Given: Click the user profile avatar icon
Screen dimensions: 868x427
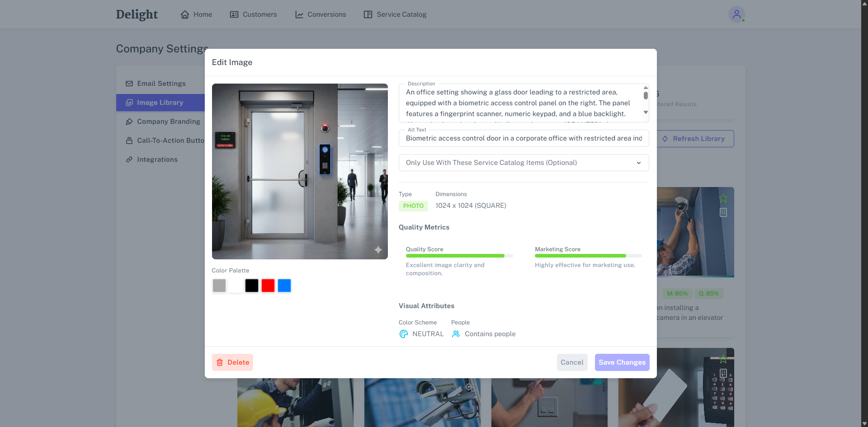Looking at the screenshot, I should coord(736,14).
